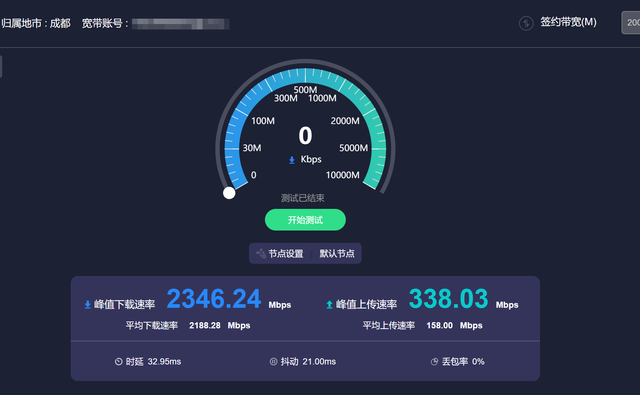Click the 500M gauge mark

(305, 89)
